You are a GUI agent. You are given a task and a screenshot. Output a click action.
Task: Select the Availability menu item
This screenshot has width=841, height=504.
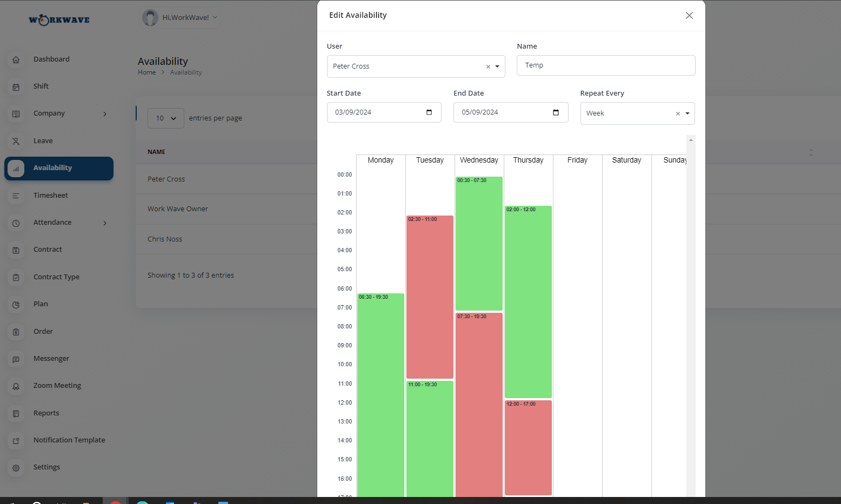[x=59, y=169]
